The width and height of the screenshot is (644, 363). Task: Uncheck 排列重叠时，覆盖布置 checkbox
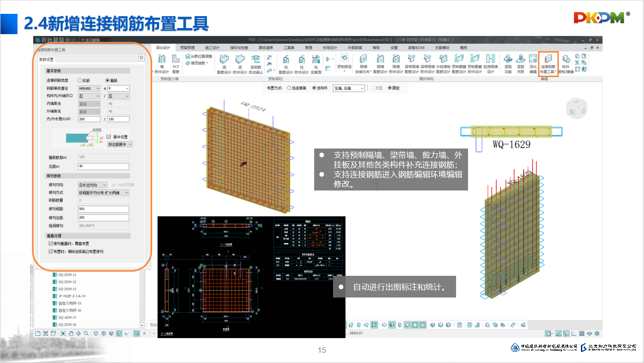(x=51, y=244)
